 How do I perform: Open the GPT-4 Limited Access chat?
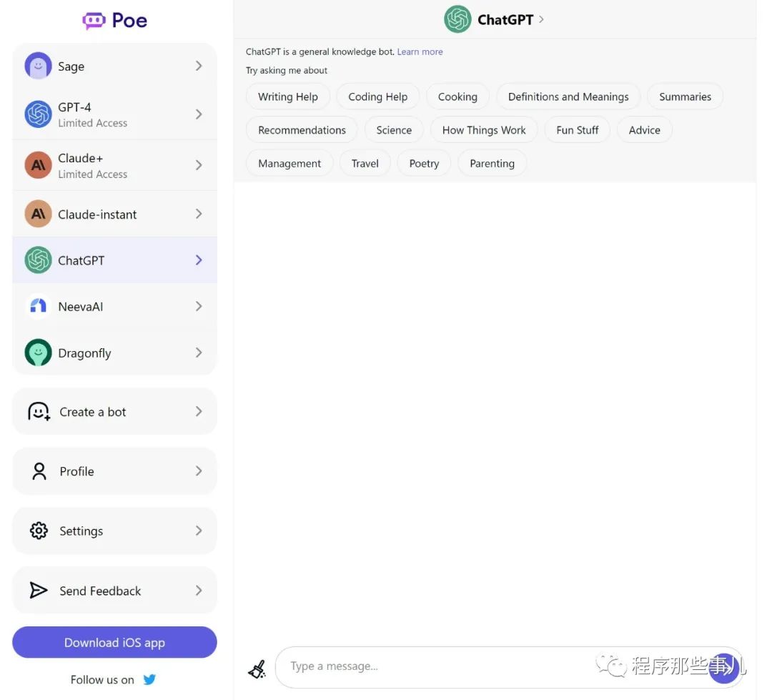click(x=114, y=114)
